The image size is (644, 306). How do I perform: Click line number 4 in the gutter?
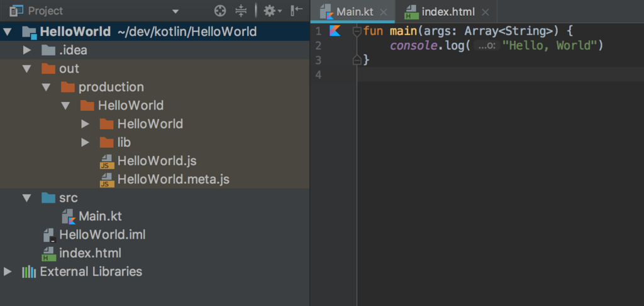click(x=318, y=76)
